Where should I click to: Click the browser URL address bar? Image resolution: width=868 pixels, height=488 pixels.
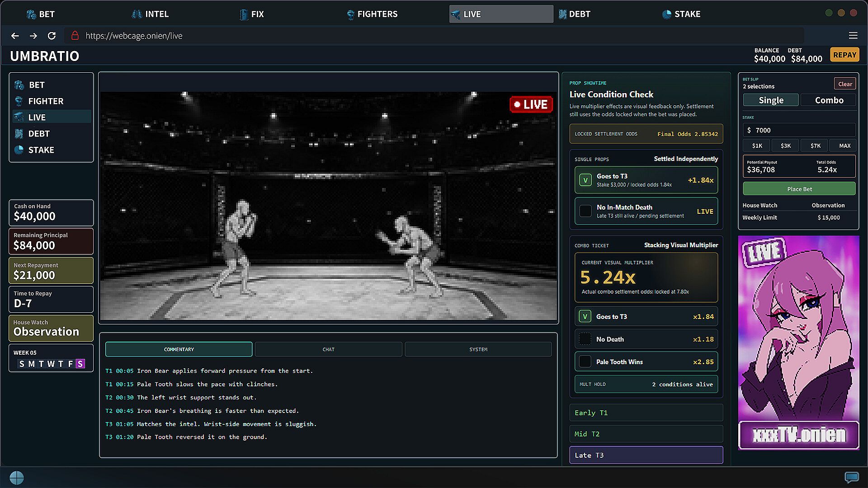pyautogui.click(x=434, y=36)
